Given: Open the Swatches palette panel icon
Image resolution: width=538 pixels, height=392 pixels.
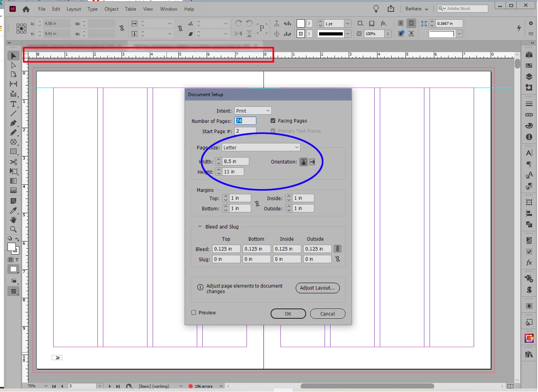Looking at the screenshot, I should pos(529,126).
